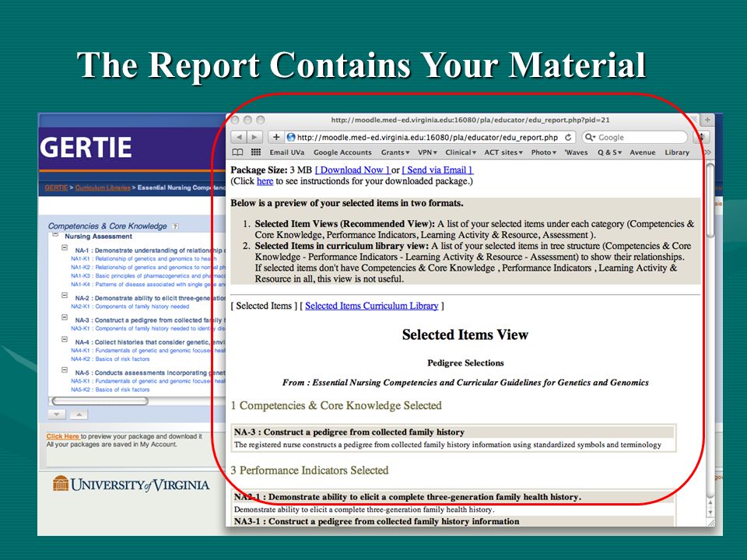This screenshot has height=560, width=747.
Task: Select NA5-K2 Basics of risk factors
Action: (x=110, y=390)
